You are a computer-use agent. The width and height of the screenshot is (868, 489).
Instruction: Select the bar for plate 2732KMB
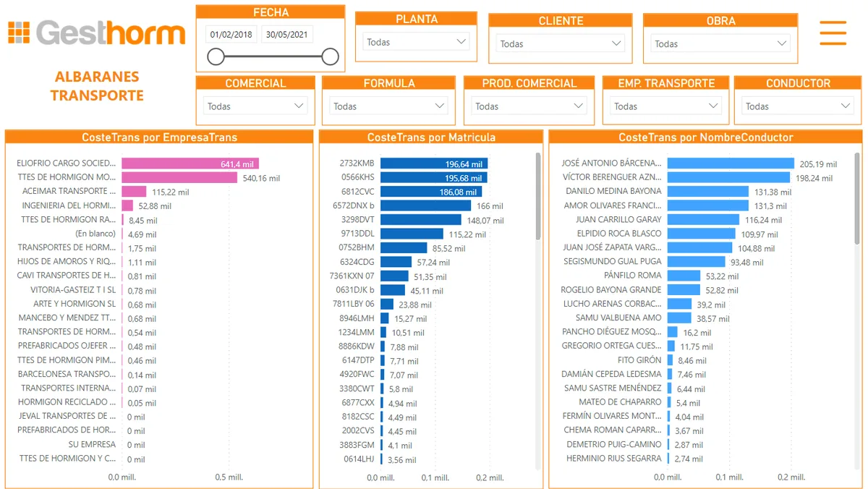click(434, 163)
